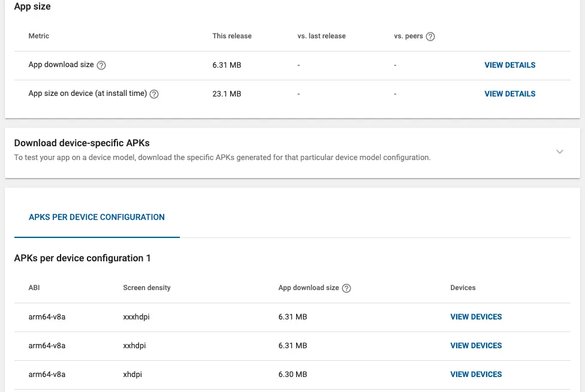View devices for the xxxhdpi configuration
This screenshot has width=585, height=392.
476,316
